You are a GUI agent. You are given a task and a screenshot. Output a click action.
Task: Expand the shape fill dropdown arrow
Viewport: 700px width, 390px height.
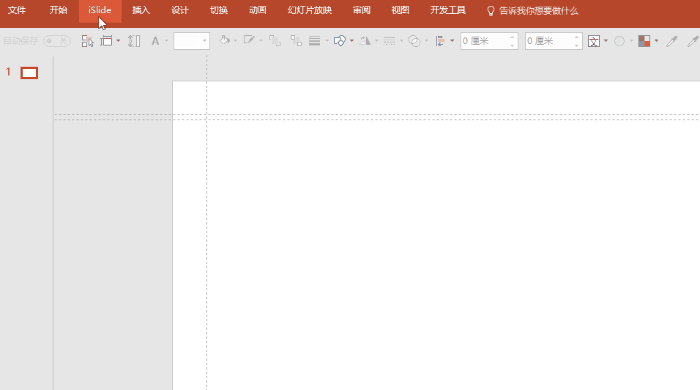tap(236, 41)
